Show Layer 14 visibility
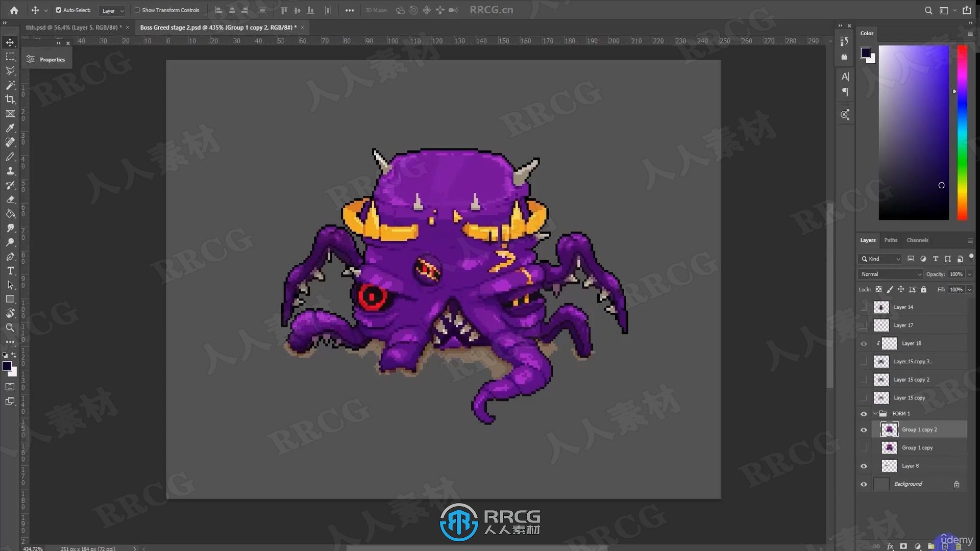The width and height of the screenshot is (980, 551). [x=864, y=307]
